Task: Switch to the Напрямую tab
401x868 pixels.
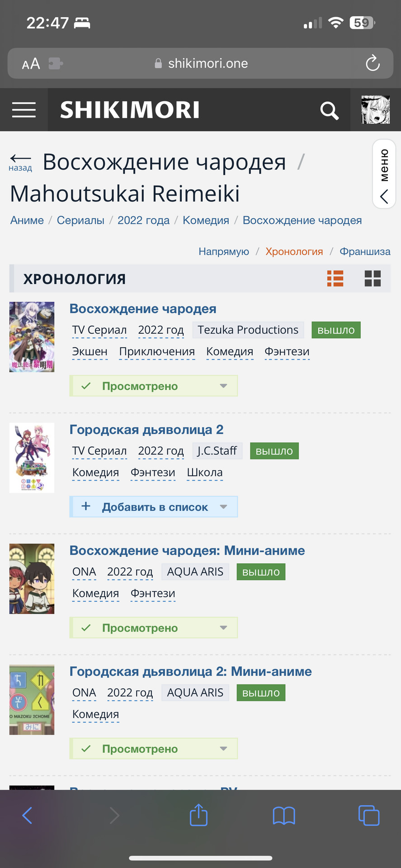Action: [x=224, y=251]
